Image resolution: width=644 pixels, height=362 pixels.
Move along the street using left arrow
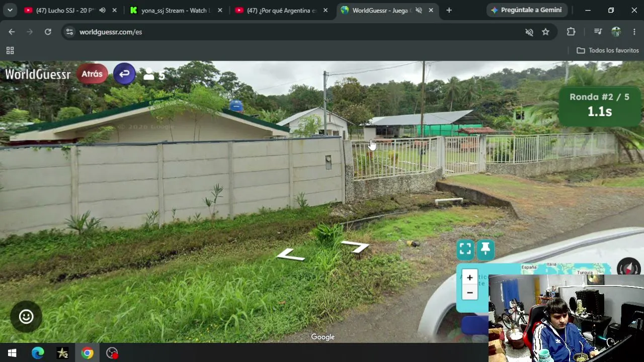[291, 255]
